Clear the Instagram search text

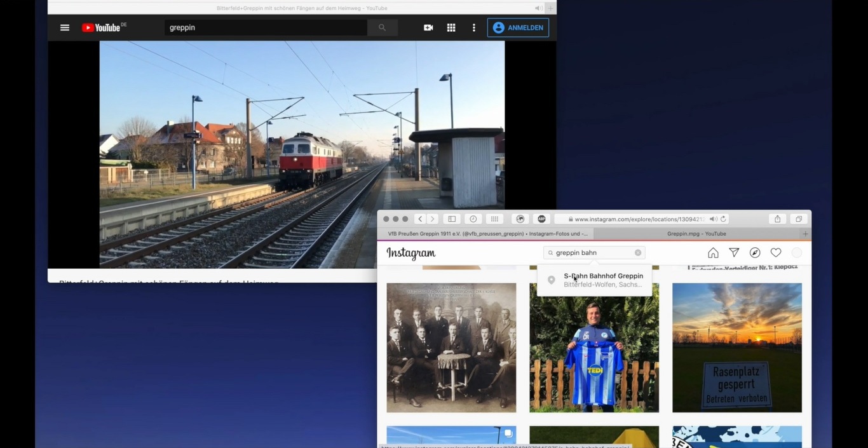coord(638,252)
